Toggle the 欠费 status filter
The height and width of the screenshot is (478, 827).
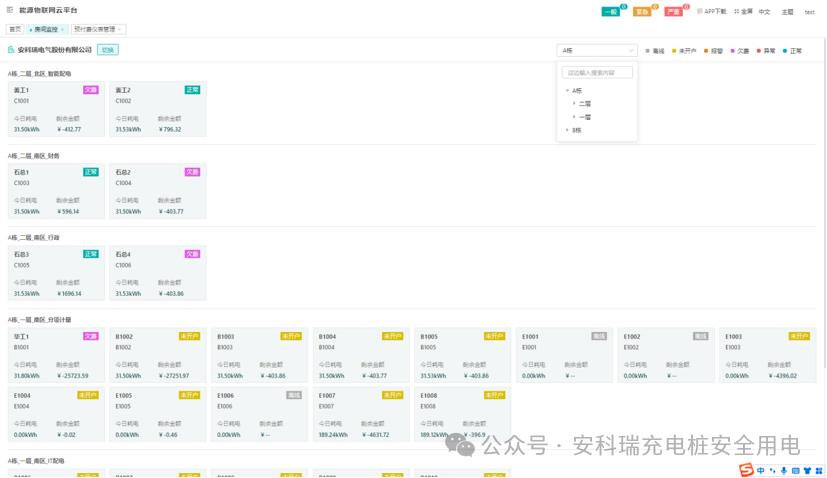740,50
